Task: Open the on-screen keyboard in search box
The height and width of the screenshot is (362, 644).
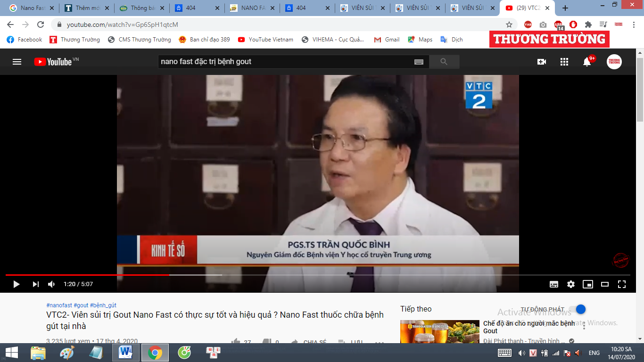Action: 419,62
